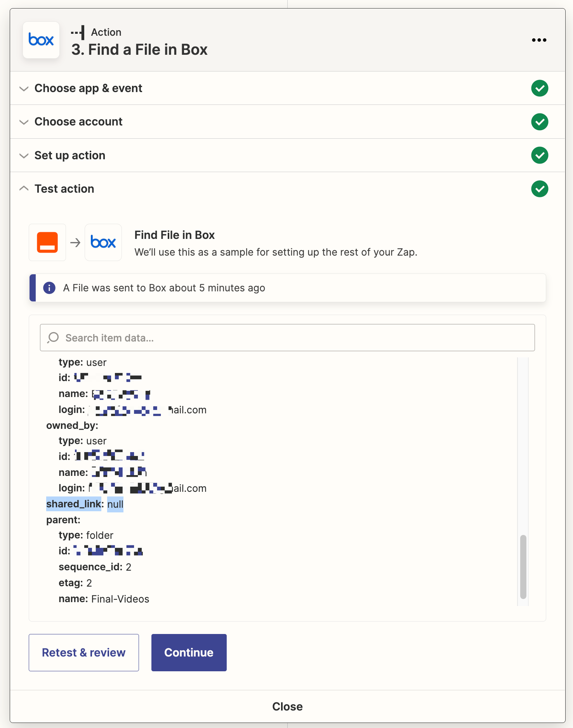Click the data list scrollbar thumb
The image size is (573, 728).
click(523, 567)
